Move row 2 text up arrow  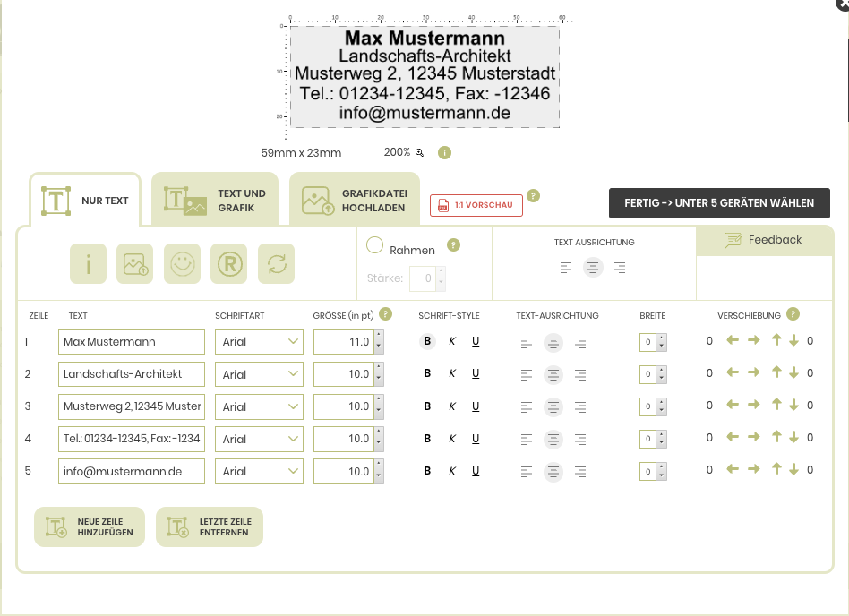click(x=776, y=372)
